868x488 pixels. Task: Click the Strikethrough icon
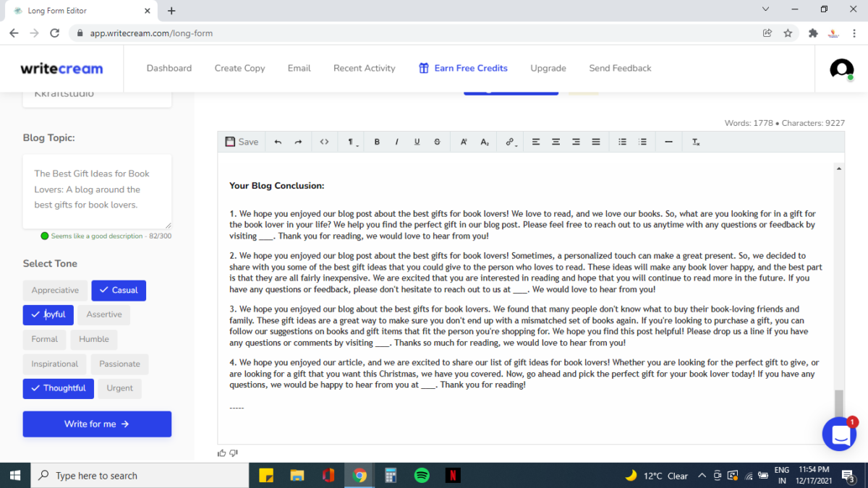click(437, 141)
